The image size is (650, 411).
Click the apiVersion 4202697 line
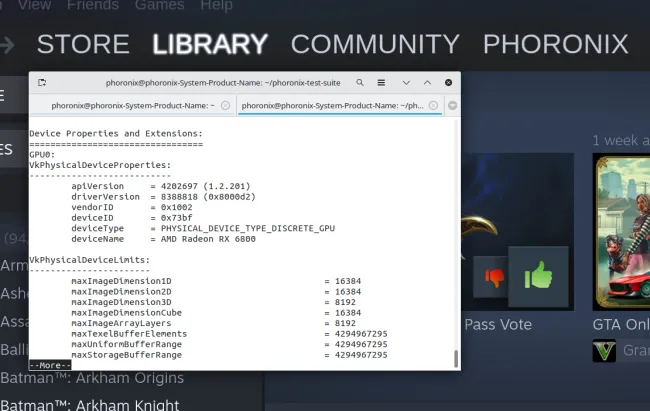[x=161, y=186]
